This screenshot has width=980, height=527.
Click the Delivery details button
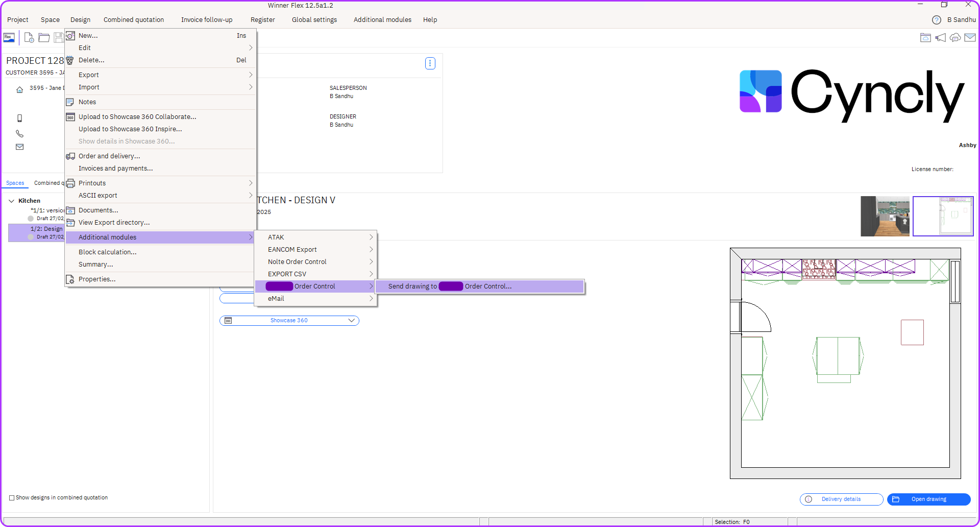click(x=841, y=499)
